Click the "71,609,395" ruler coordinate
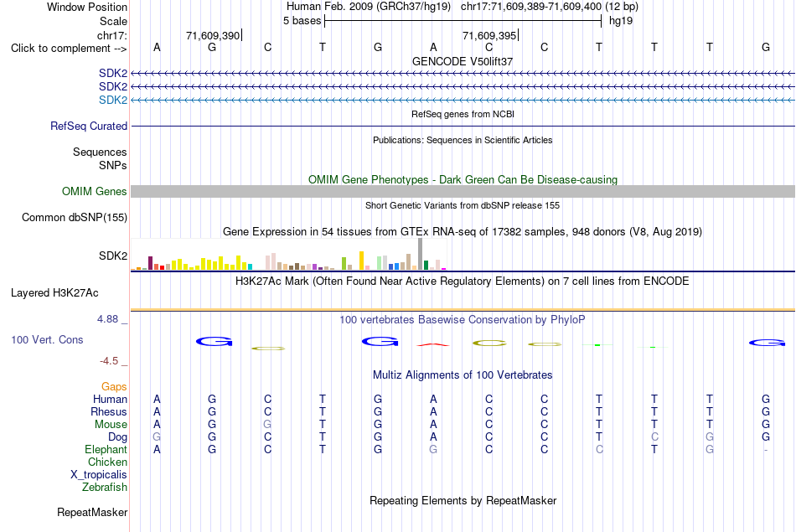The height and width of the screenshot is (532, 796). coord(489,35)
